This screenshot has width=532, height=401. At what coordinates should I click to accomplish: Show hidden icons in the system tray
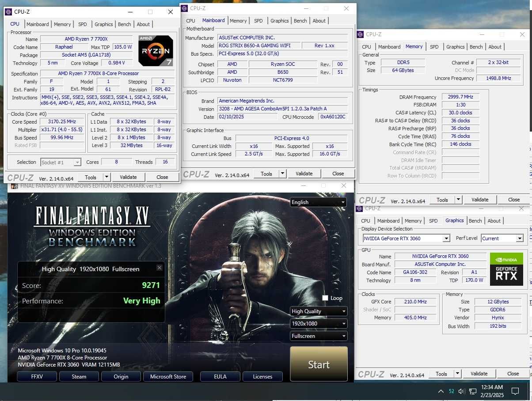[x=441, y=391]
